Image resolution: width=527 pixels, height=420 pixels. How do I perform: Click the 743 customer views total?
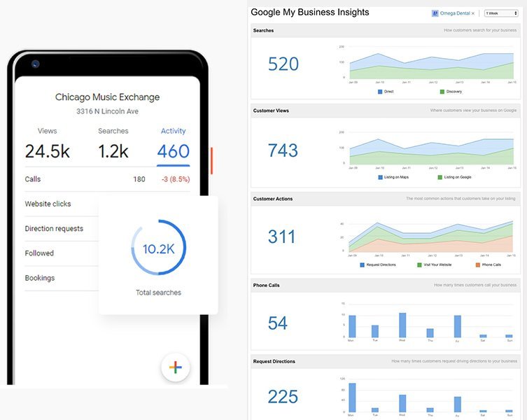pyautogui.click(x=283, y=150)
